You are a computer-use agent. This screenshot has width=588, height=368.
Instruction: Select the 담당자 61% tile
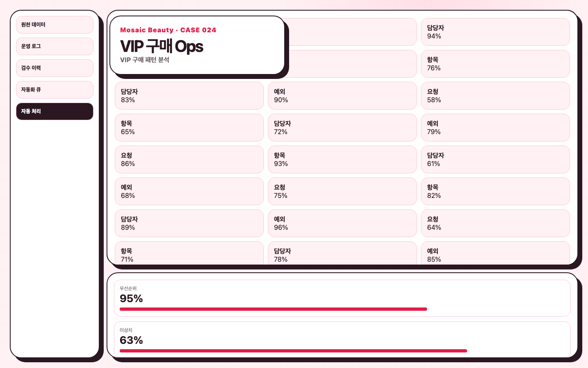click(495, 159)
